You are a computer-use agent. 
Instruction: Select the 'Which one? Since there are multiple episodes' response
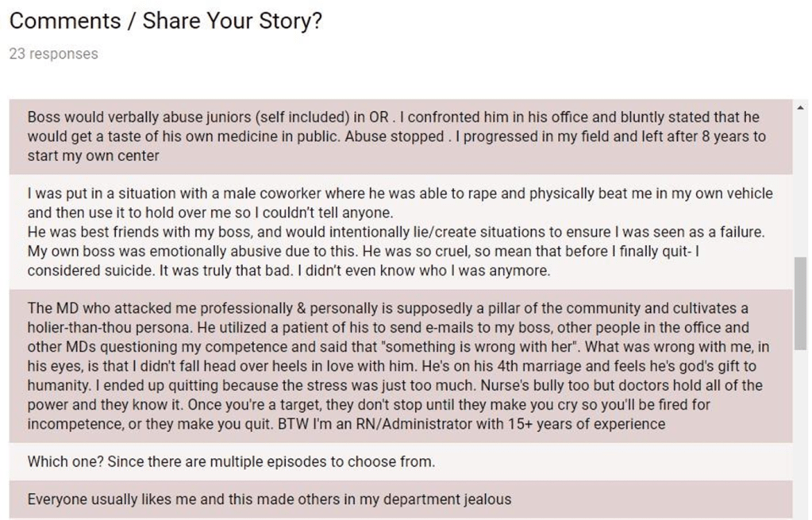pyautogui.click(x=231, y=461)
